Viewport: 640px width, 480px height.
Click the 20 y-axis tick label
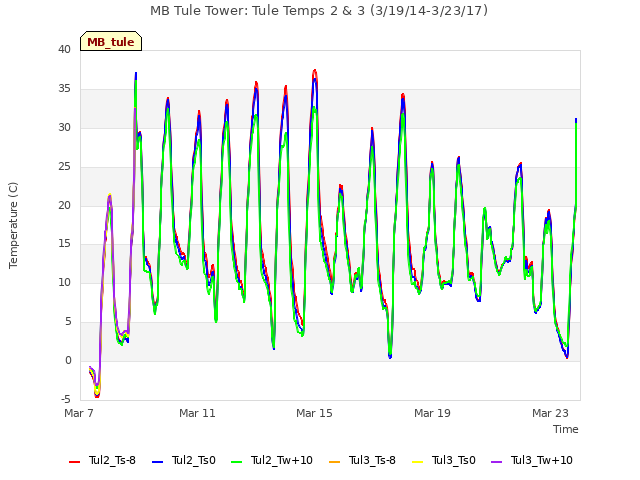pos(64,206)
